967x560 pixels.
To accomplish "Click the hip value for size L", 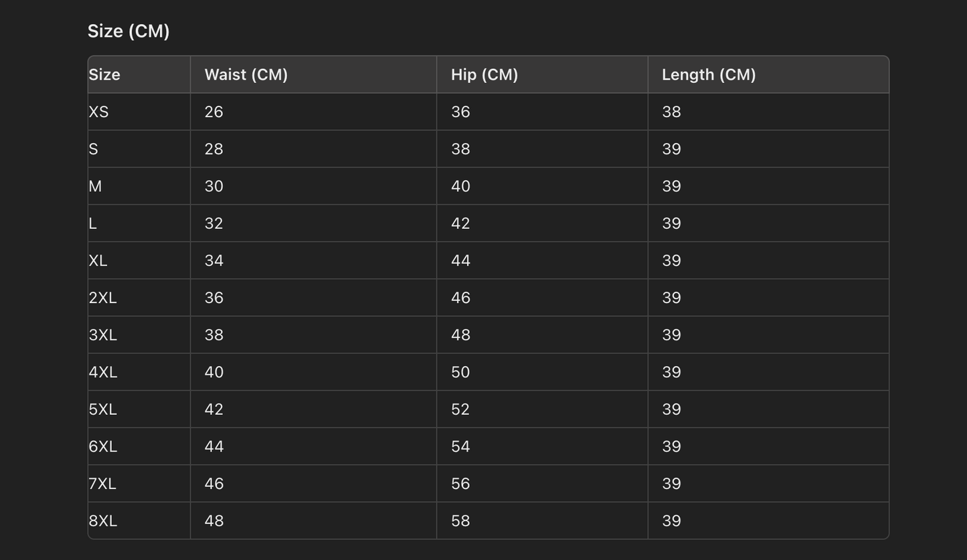I will point(460,223).
